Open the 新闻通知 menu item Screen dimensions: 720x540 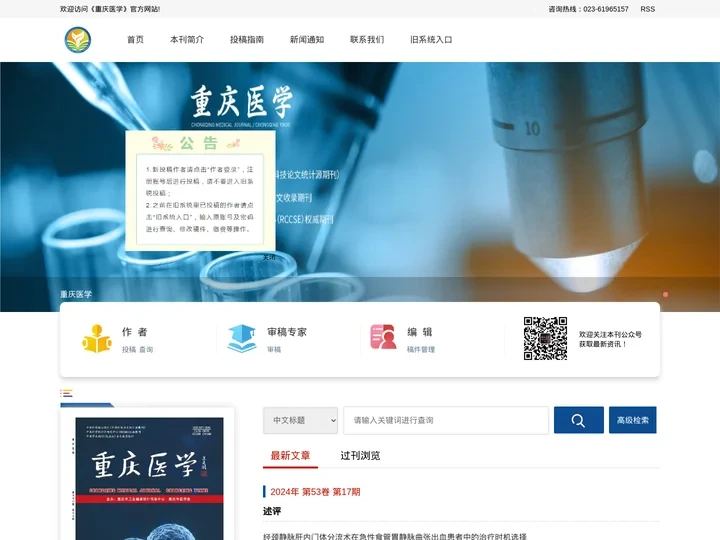pyautogui.click(x=307, y=39)
